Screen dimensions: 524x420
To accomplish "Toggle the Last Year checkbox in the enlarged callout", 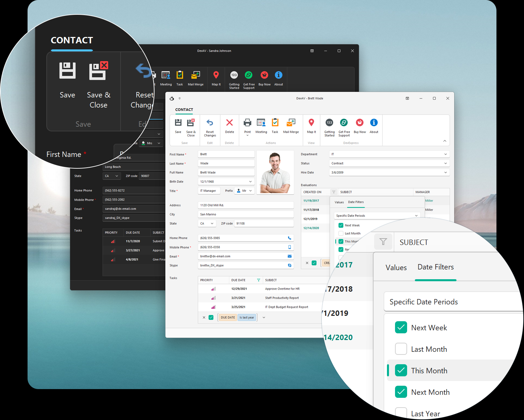I will (401, 413).
